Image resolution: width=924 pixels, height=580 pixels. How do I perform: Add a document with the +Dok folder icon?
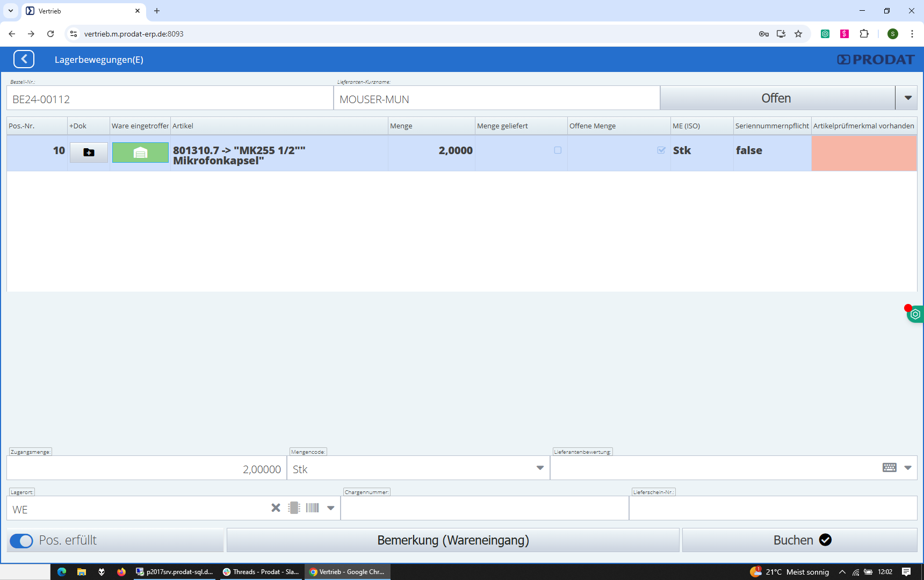tap(89, 153)
